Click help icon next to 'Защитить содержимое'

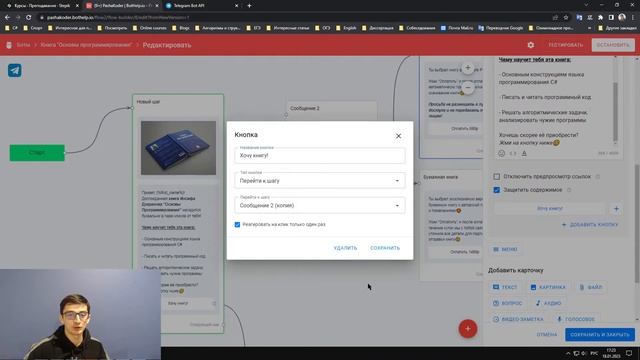569,190
